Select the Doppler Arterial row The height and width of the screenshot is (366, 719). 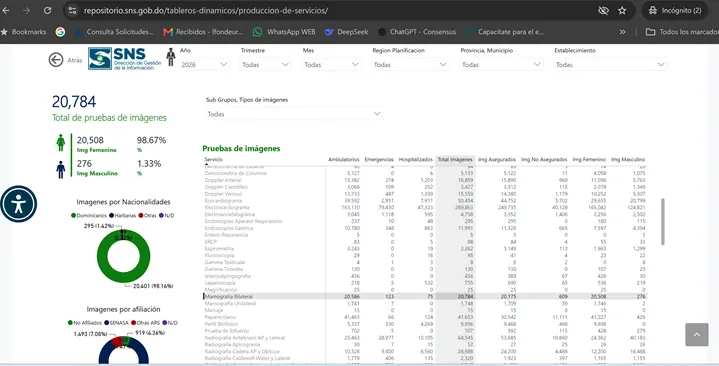click(425, 180)
